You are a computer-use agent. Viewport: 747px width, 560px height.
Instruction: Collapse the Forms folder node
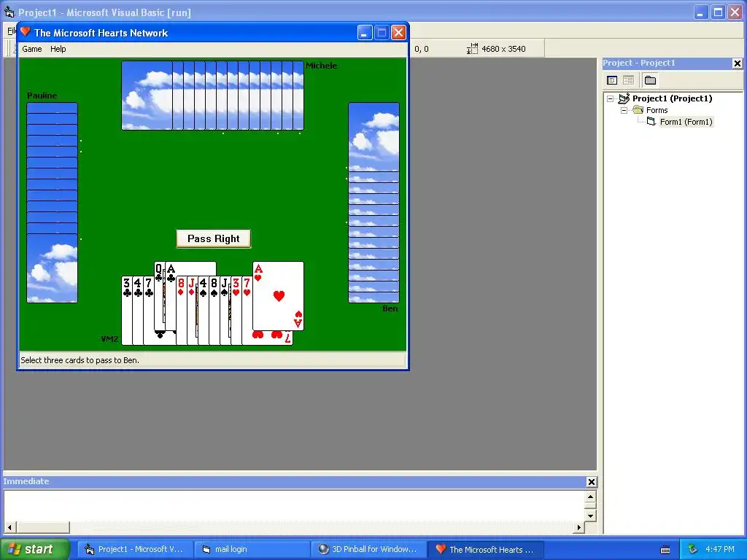tap(624, 111)
